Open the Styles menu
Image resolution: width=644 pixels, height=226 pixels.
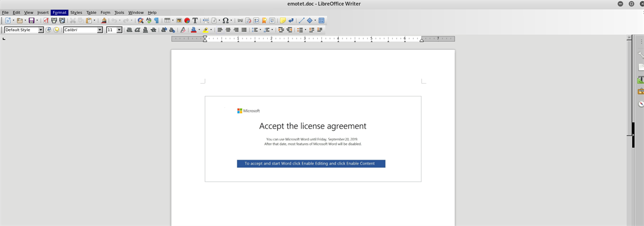click(x=76, y=12)
